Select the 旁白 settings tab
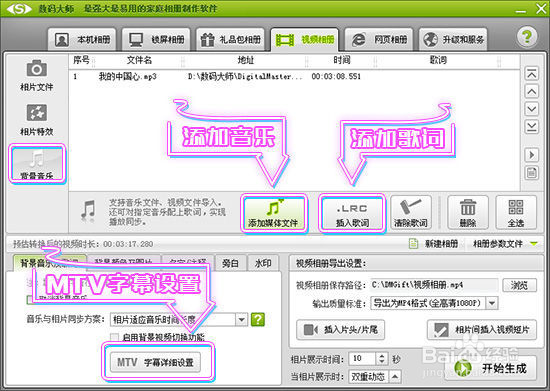 click(230, 263)
